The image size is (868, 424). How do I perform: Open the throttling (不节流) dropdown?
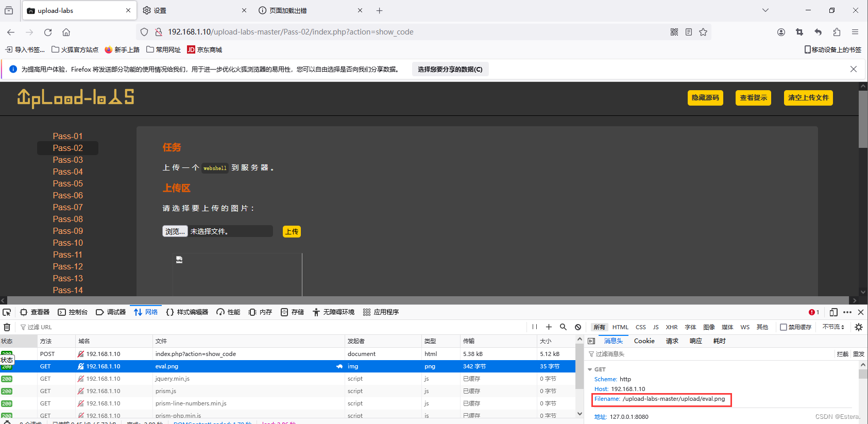click(833, 327)
